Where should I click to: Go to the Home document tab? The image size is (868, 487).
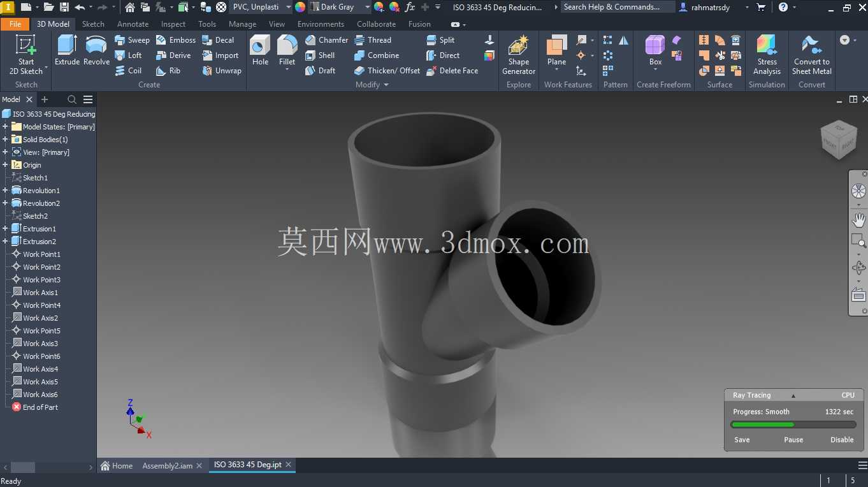coord(117,465)
